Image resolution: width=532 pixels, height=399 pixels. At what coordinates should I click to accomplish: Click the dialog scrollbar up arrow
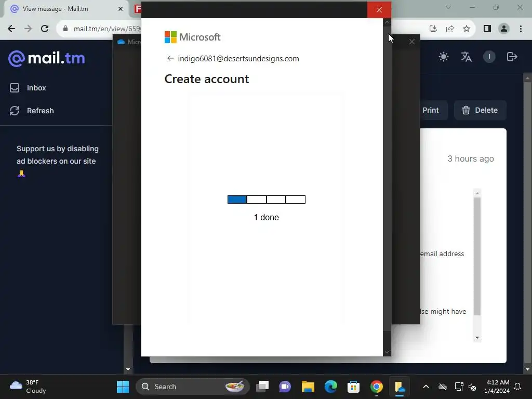[387, 22]
